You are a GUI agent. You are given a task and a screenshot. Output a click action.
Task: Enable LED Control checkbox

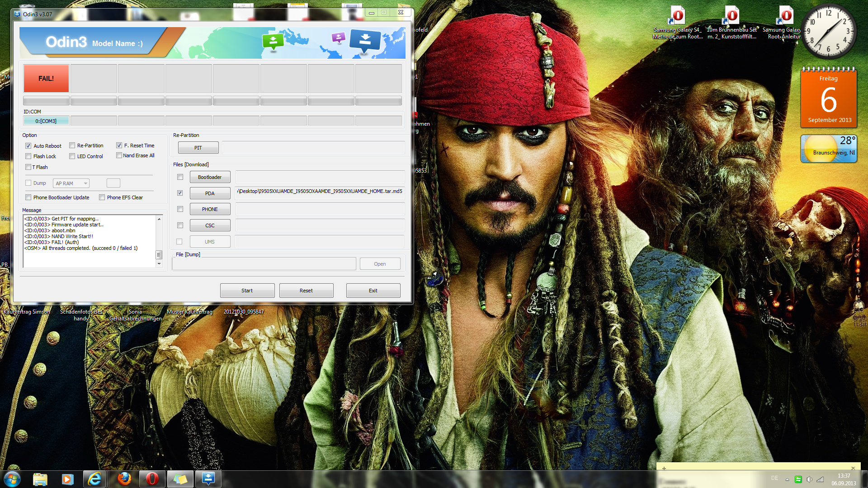72,156
